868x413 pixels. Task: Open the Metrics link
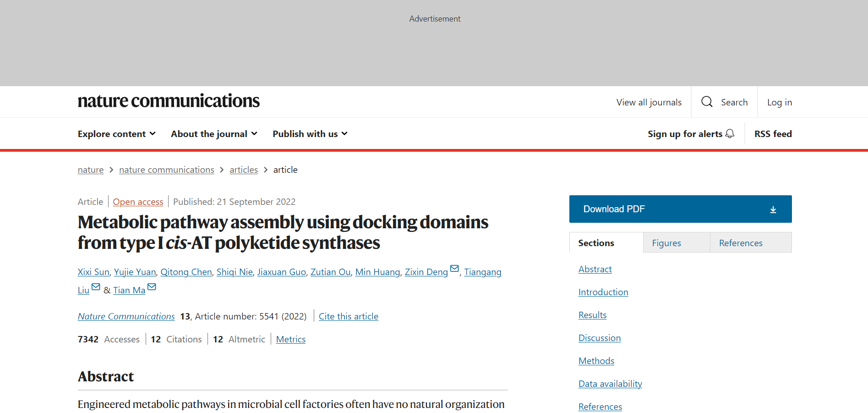291,339
